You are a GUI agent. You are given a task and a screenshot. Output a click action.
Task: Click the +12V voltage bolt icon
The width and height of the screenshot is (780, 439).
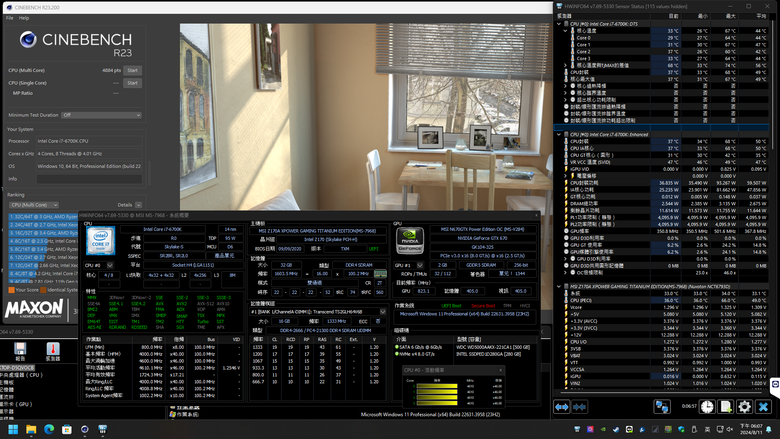coord(567,335)
